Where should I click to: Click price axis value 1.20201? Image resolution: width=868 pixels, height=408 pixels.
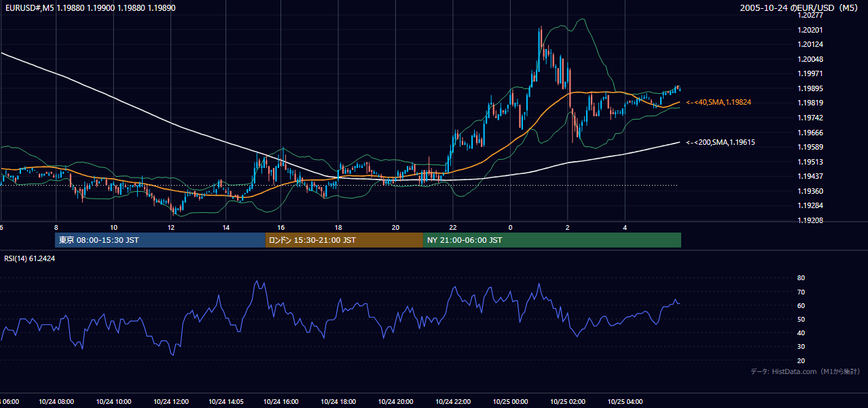point(811,30)
